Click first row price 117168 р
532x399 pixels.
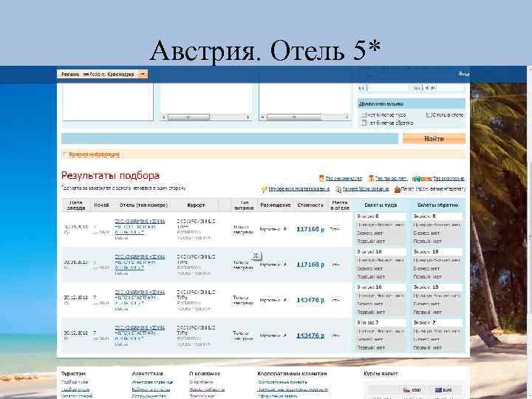(x=310, y=229)
